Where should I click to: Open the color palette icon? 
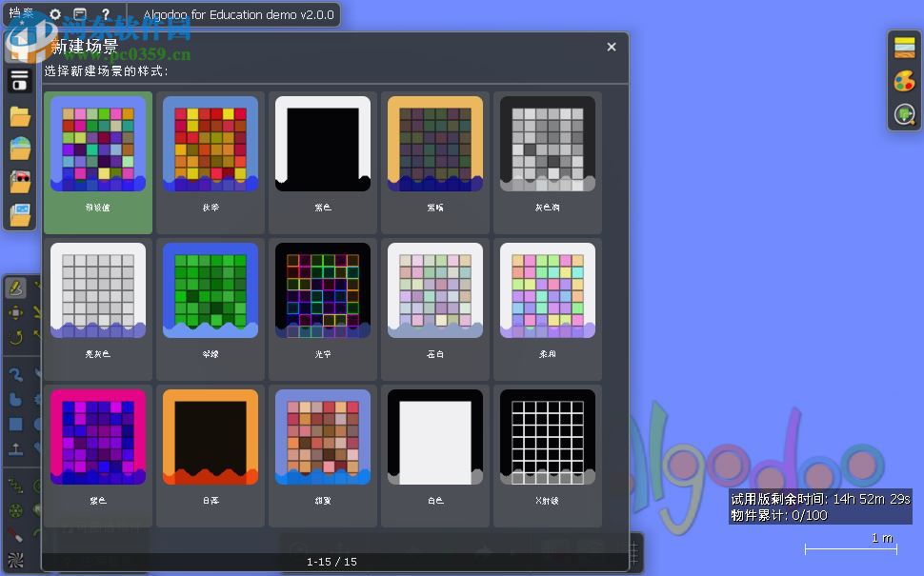[x=905, y=81]
